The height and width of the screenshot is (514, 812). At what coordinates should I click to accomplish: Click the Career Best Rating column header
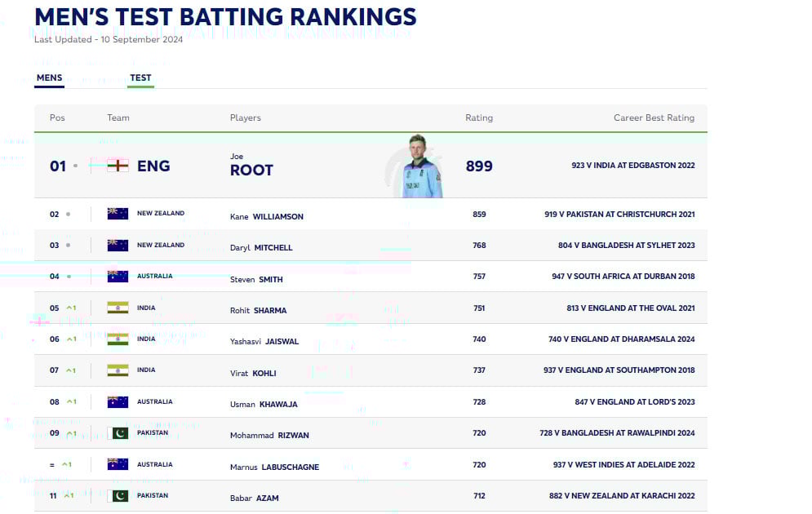(654, 117)
